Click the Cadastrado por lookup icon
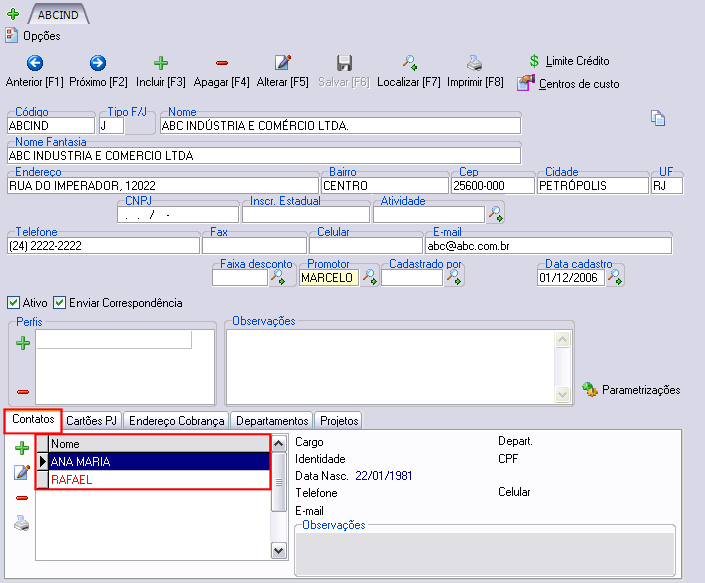Screen dimensions: 705x583 pyautogui.click(x=454, y=277)
